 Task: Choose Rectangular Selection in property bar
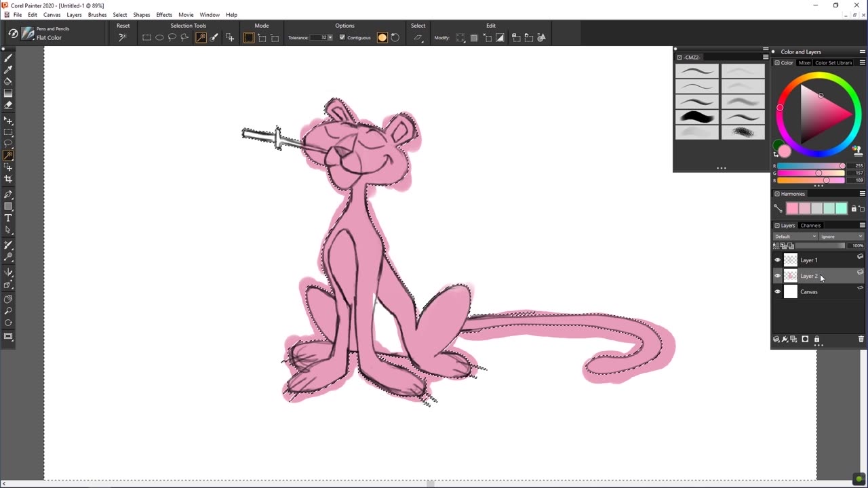(x=147, y=37)
